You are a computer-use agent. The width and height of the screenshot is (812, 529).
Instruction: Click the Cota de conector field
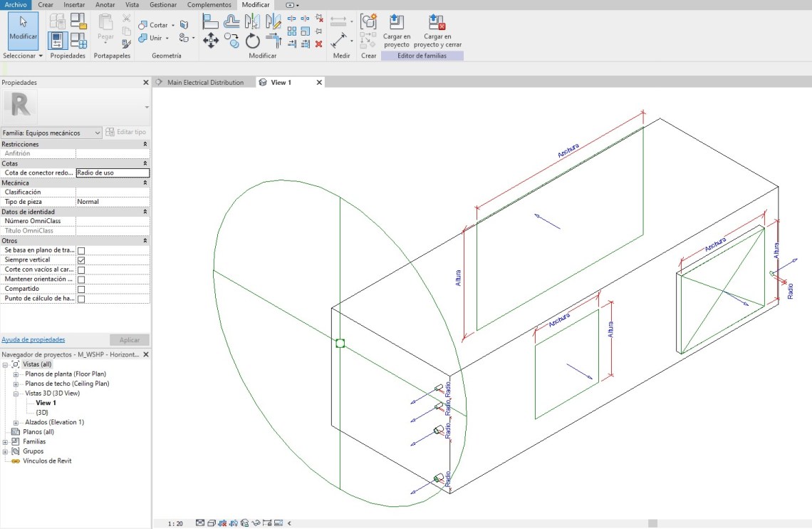[113, 173]
